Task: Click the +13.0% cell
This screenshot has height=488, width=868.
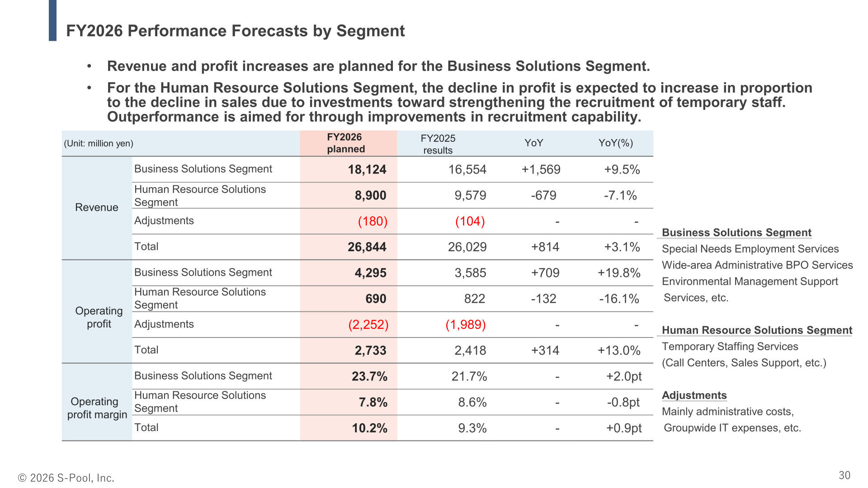Action: click(619, 351)
